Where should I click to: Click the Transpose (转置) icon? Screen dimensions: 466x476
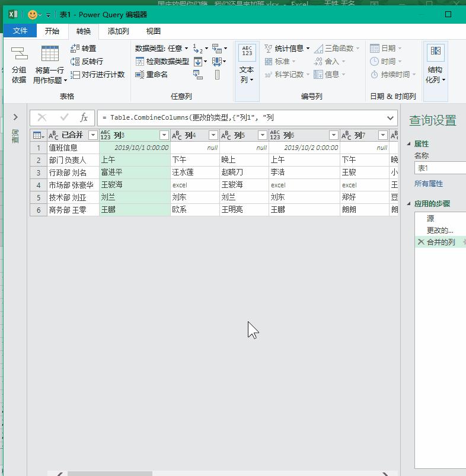click(75, 48)
